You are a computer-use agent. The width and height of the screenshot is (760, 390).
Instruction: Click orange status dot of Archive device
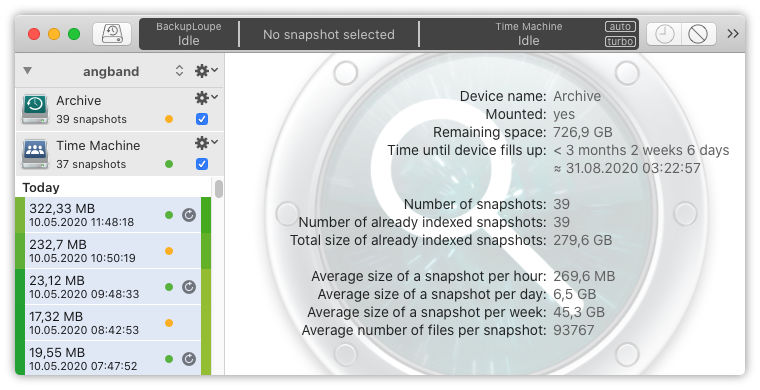[169, 119]
